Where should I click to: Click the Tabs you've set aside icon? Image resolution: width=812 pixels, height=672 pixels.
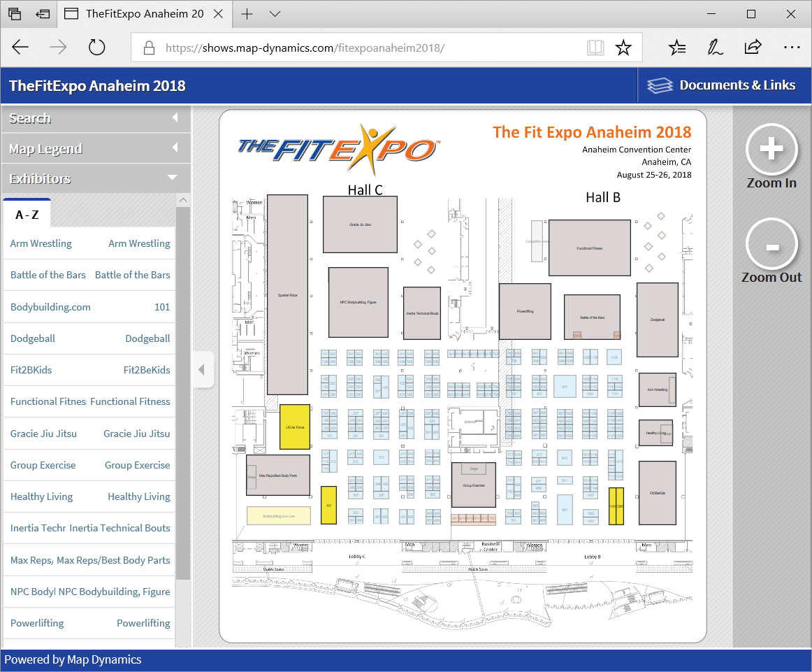pos(15,13)
